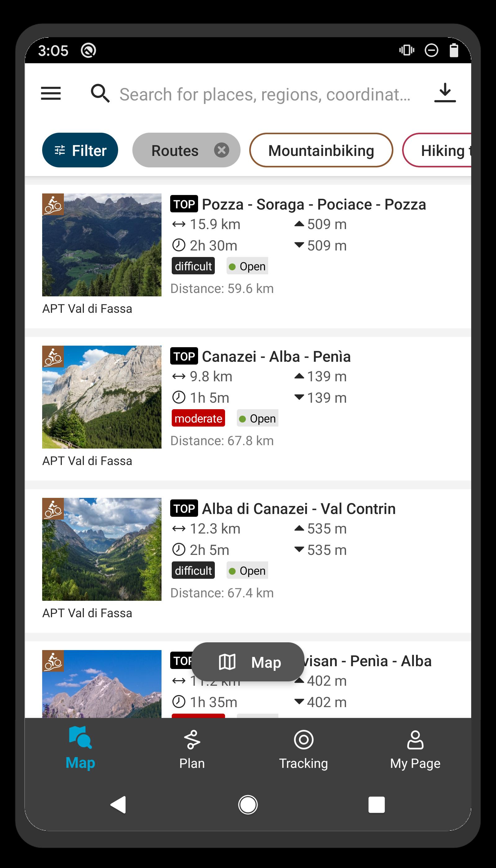
Task: Remove the Routes filter chip
Action: point(221,150)
